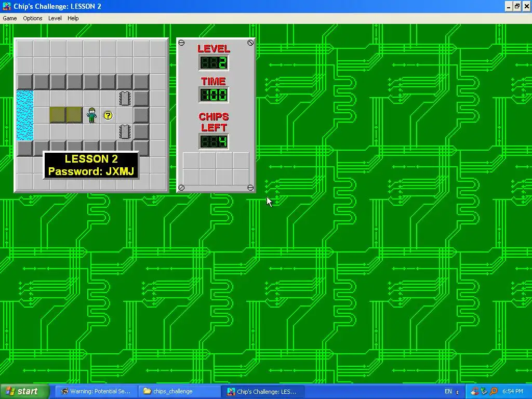Click the magnifier icon in system tray
The width and height of the screenshot is (532, 399).
[x=494, y=392]
